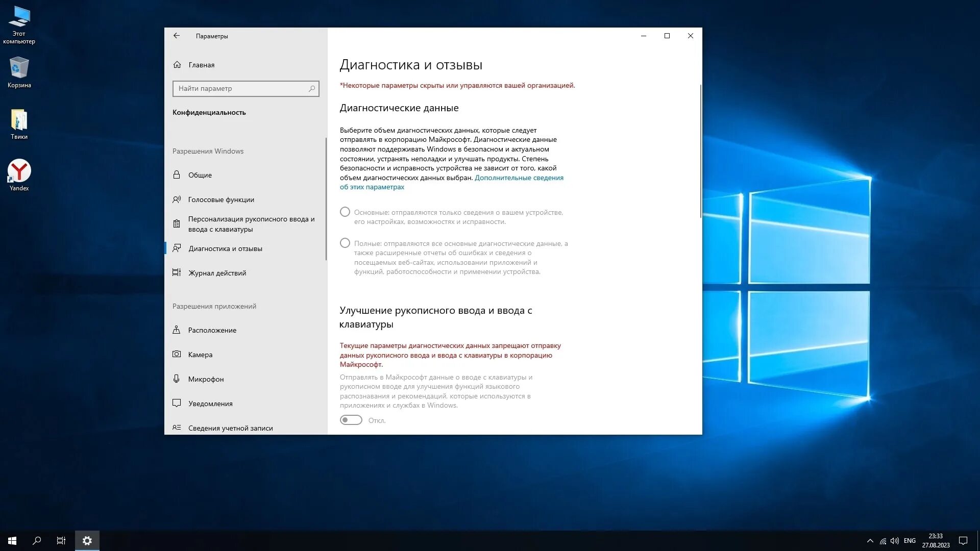
Task: Open Камера permissions page
Action: 245,355
